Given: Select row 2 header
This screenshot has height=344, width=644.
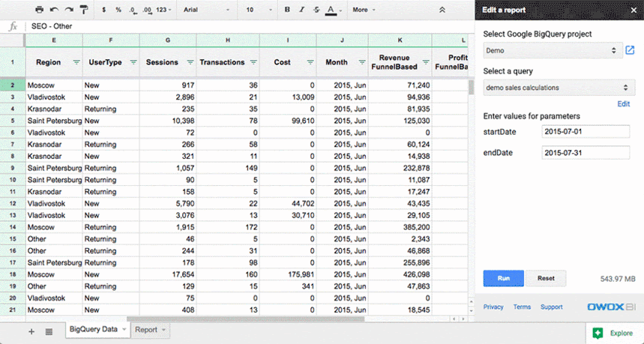Looking at the screenshot, I should coord(12,85).
